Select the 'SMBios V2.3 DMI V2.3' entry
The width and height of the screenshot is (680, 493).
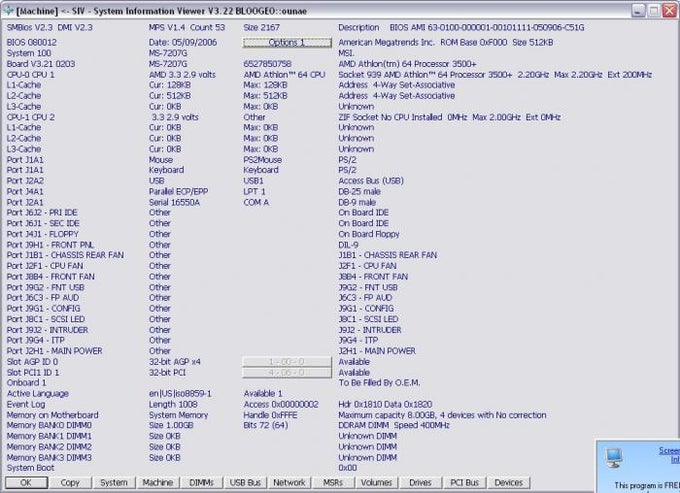pos(49,27)
